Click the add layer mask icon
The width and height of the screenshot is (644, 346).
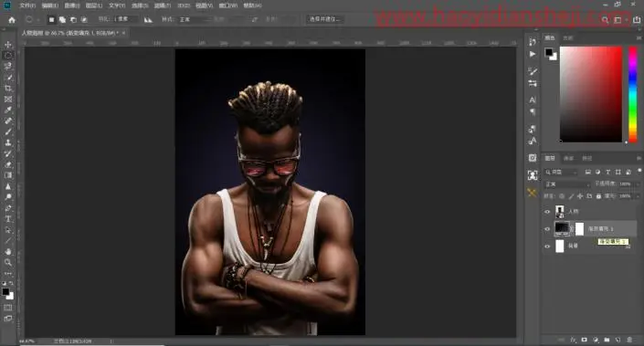click(x=584, y=340)
